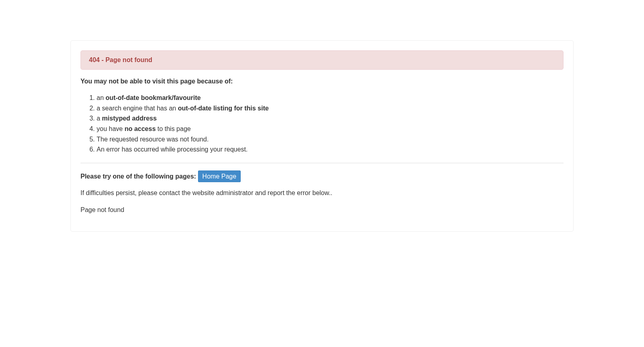Screen dimensions: 644x347
Task: Click 'Please try one of the following pages:' label
Action: 138,177
